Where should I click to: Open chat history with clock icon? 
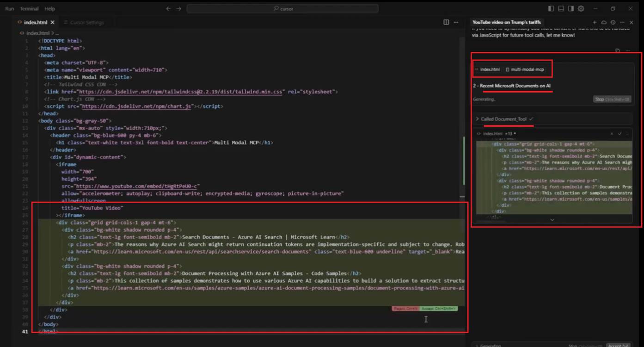613,22
